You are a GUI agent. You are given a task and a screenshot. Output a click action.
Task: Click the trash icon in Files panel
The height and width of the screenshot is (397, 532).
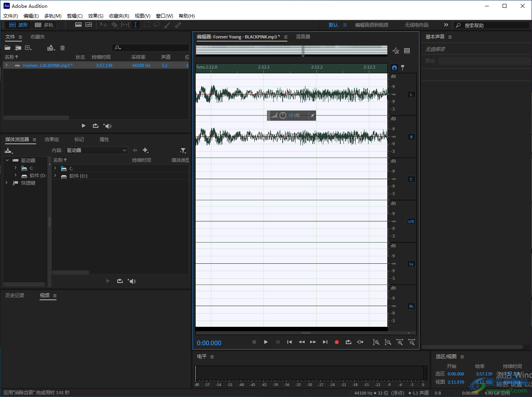tap(62, 48)
